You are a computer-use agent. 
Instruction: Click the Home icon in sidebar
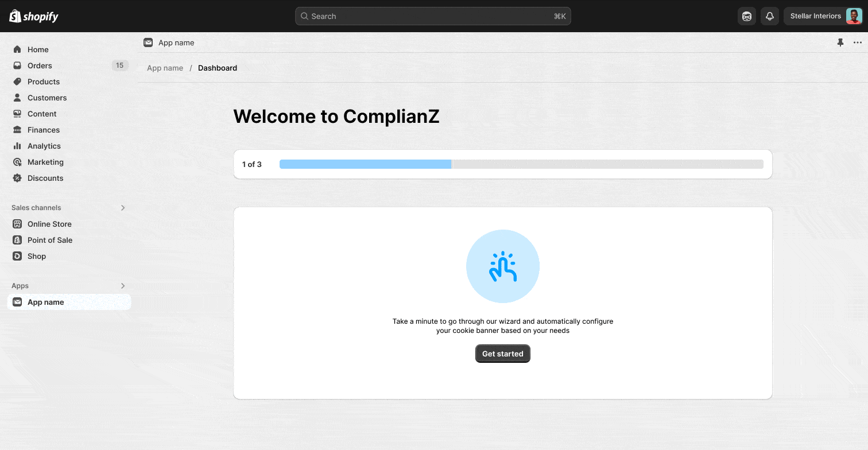click(x=17, y=49)
